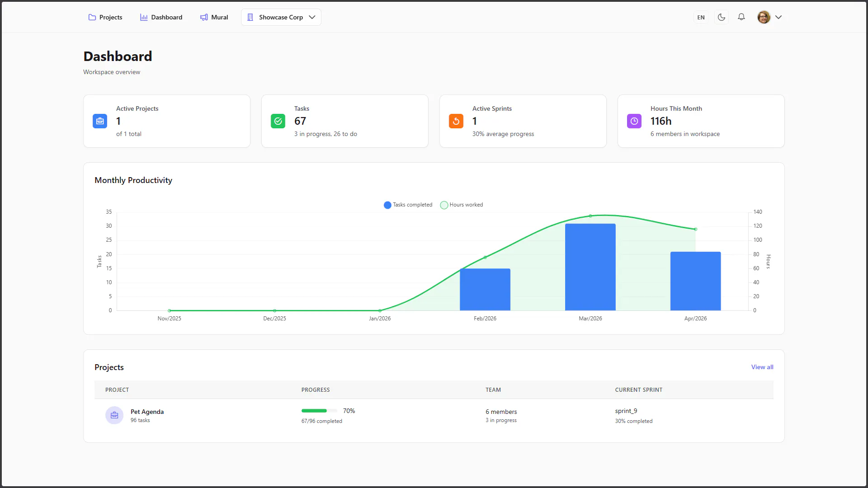Open the Pet Agenda project

tap(147, 412)
